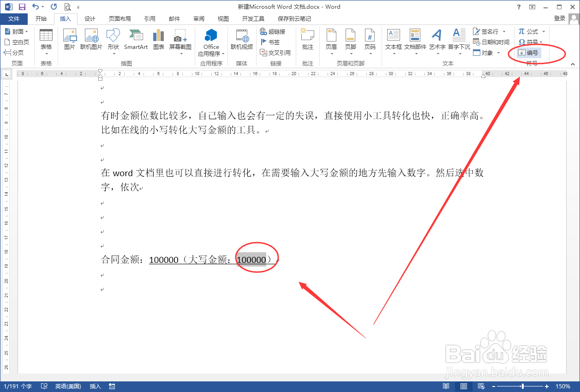
Task: Switch to the 开始 ribbon tab
Action: click(x=42, y=18)
